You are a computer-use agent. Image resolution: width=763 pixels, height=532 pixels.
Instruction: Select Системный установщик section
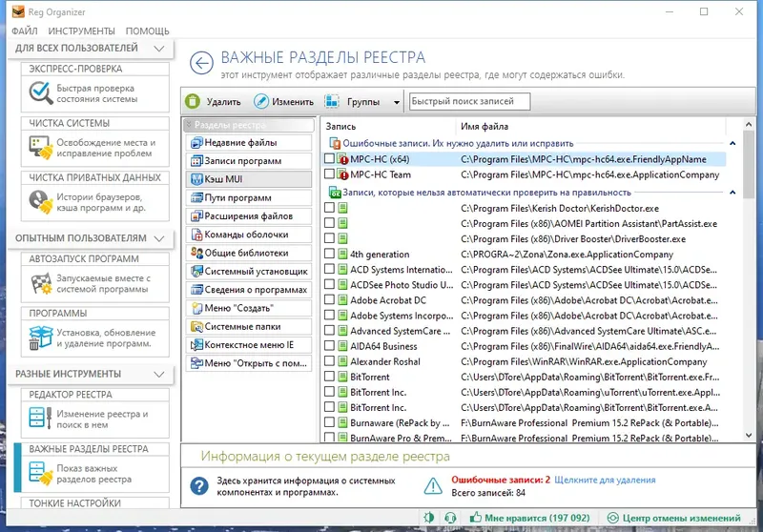[x=249, y=272]
